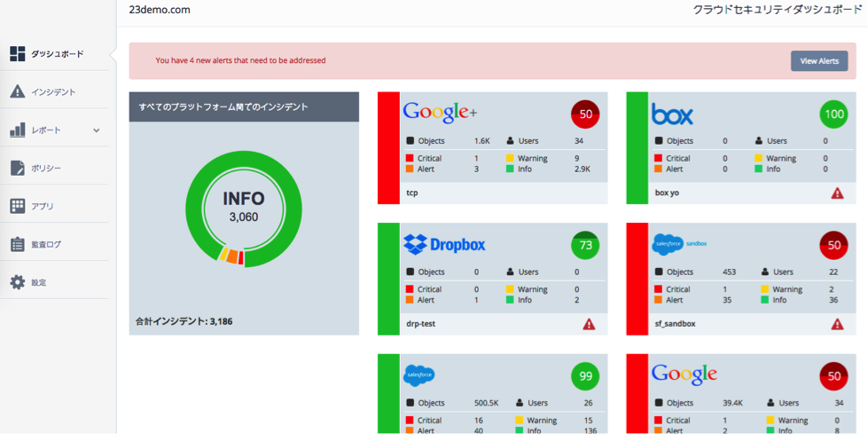Image resolution: width=868 pixels, height=434 pixels.
Task: Click Alert 35 on sf_sandbox card
Action: tap(728, 300)
